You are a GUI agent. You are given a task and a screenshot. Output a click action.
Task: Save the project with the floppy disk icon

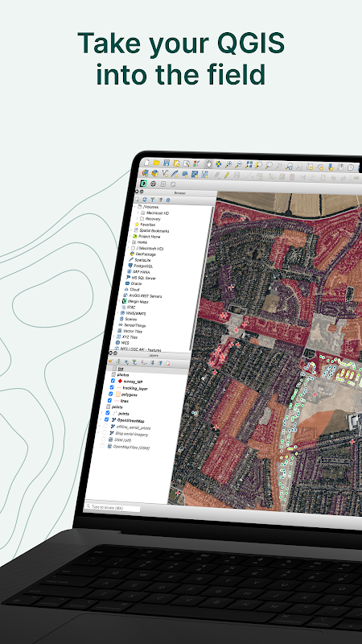[167, 163]
